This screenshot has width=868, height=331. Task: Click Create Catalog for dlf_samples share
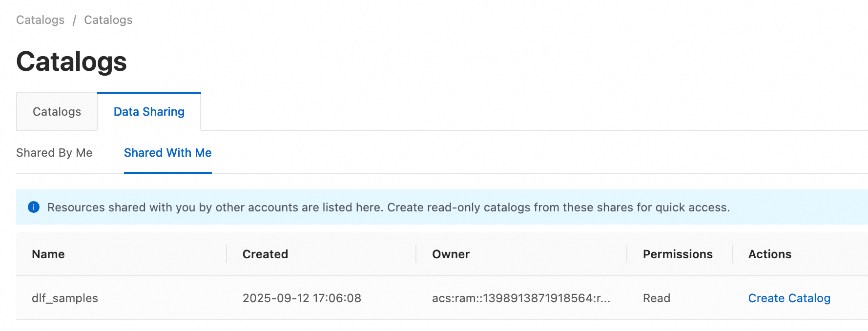789,298
